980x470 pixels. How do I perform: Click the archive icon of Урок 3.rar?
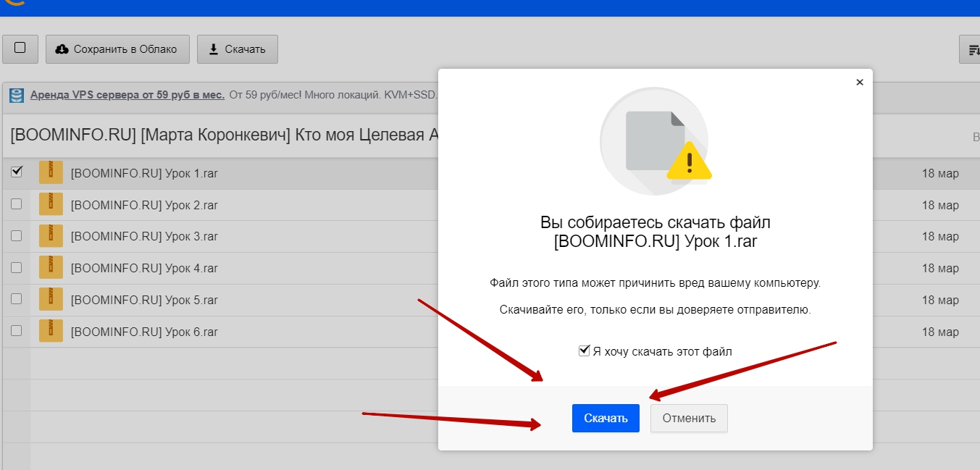tap(51, 236)
